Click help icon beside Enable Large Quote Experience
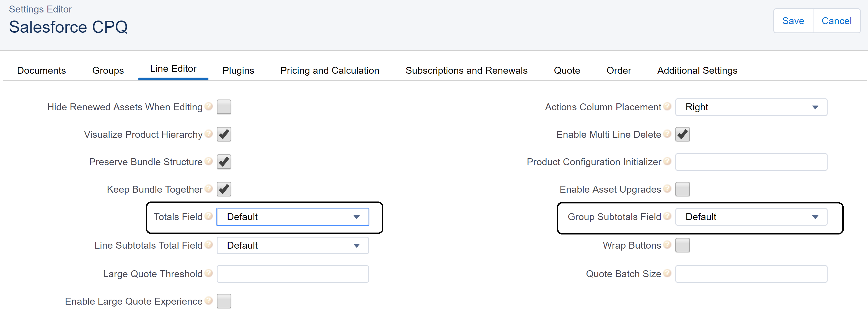This screenshot has height=329, width=868. click(209, 300)
